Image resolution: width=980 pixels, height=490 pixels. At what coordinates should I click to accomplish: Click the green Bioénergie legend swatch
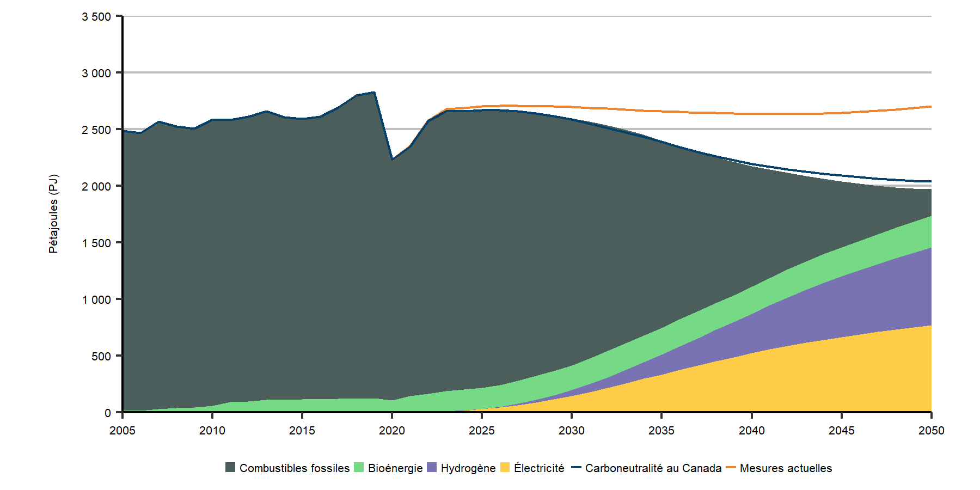359,468
